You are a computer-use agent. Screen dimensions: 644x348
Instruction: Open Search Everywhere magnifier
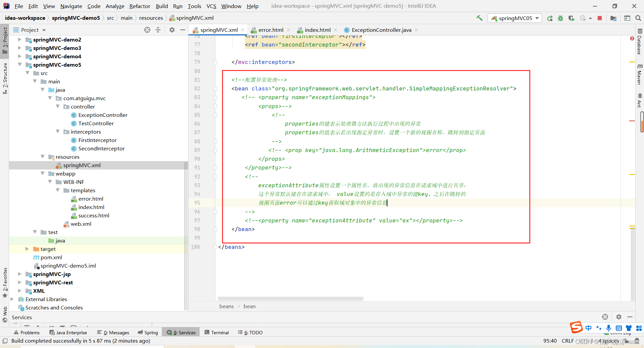point(638,18)
